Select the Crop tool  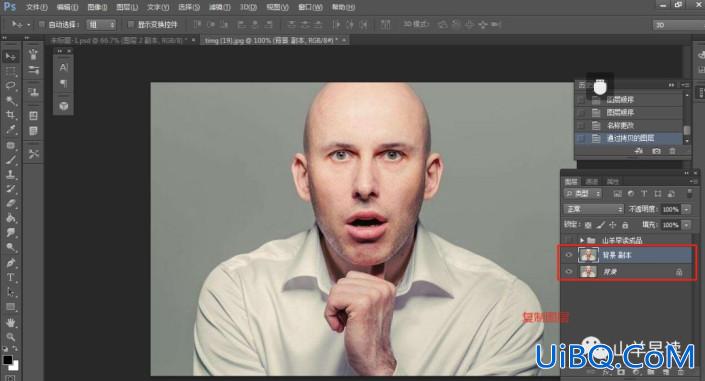click(10, 115)
